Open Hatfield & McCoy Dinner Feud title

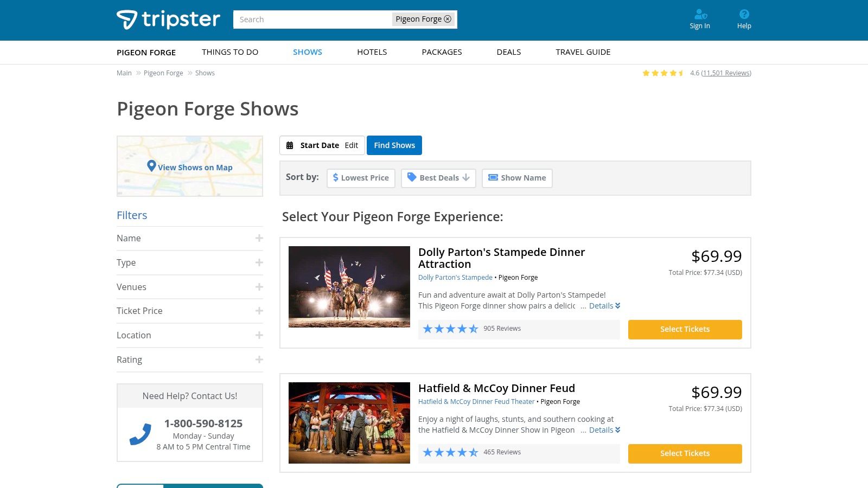pyautogui.click(x=496, y=388)
